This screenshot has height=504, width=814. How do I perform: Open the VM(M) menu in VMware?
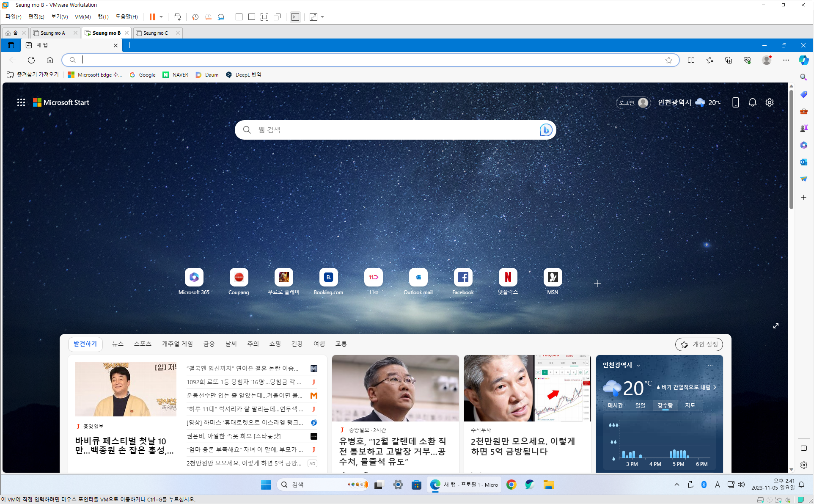pos(82,17)
